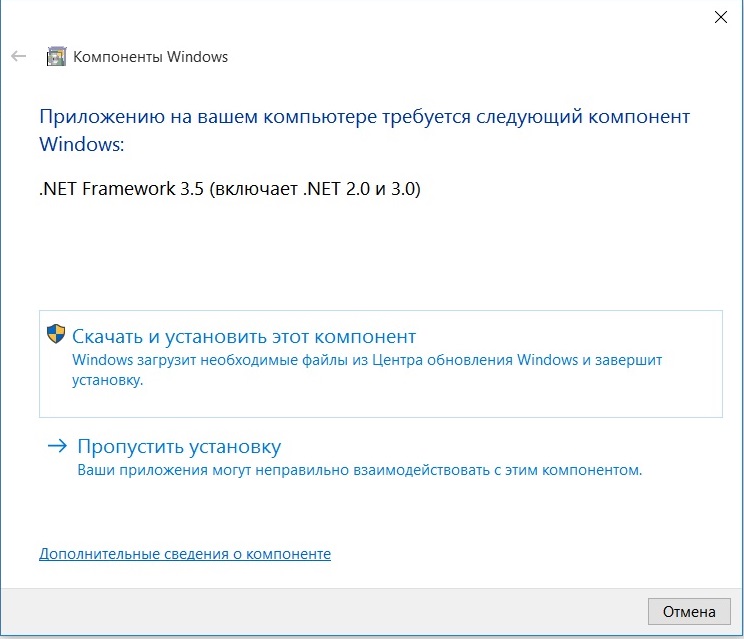
Task: Click the Компоненты Windows title icon
Action: [x=56, y=56]
